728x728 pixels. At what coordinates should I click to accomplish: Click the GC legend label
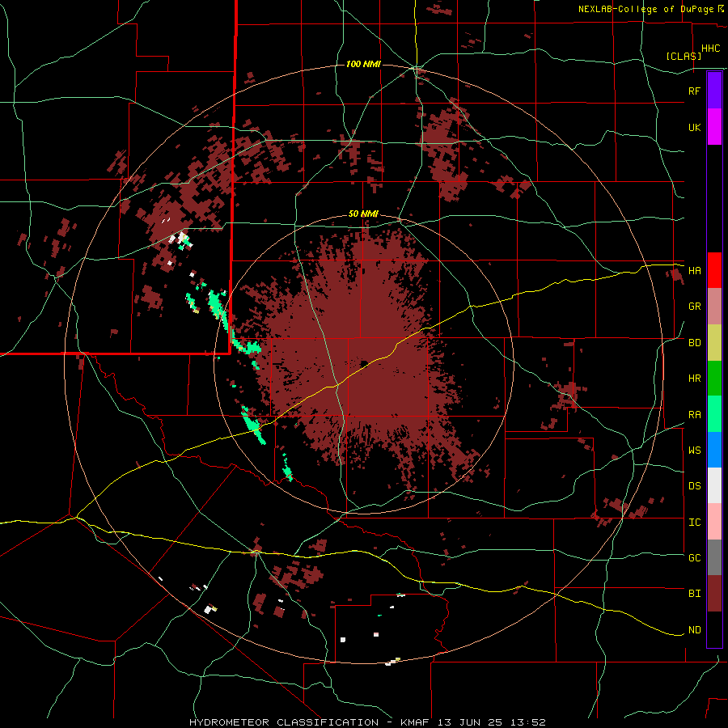point(694,558)
